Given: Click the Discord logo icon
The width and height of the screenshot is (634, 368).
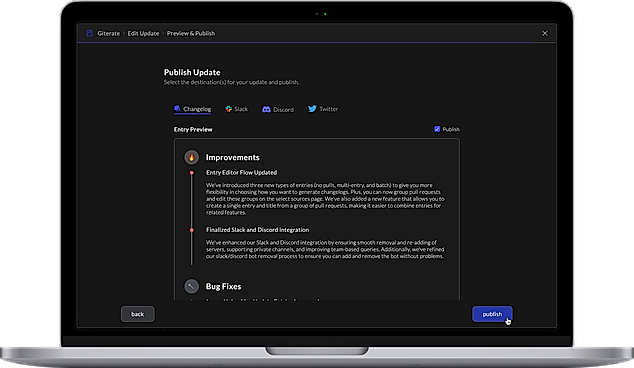Looking at the screenshot, I should (266, 109).
